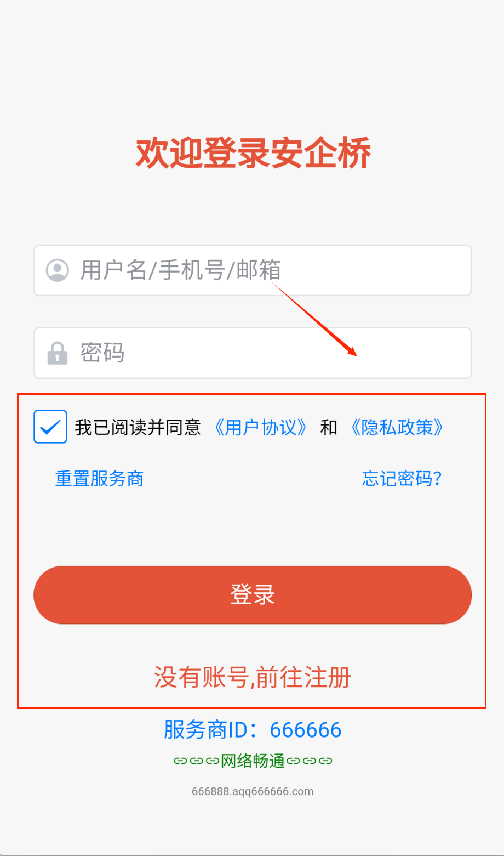Toggle the agreement checkbox off

(x=50, y=427)
